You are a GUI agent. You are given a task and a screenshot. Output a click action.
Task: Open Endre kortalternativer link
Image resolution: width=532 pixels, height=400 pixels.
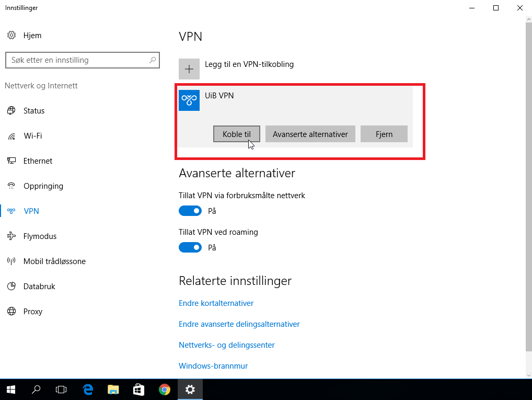(216, 303)
